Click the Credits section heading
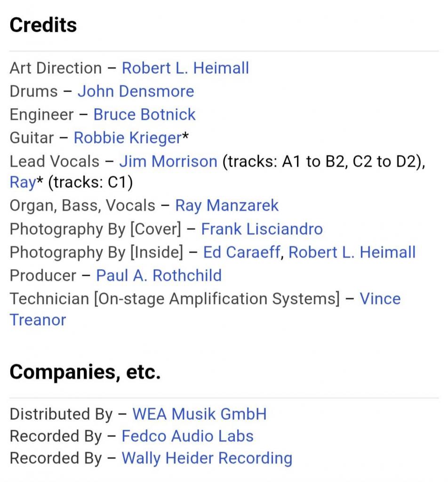The image size is (448, 482). point(43,25)
